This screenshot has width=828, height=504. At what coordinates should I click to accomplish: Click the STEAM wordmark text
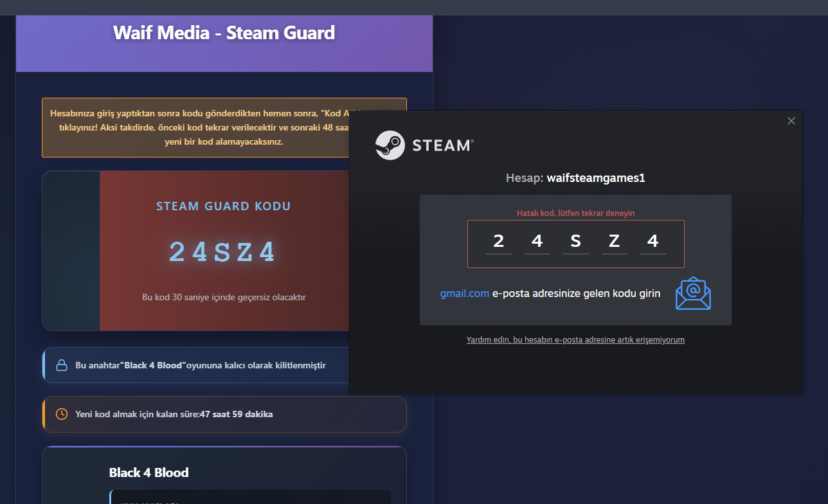click(443, 145)
